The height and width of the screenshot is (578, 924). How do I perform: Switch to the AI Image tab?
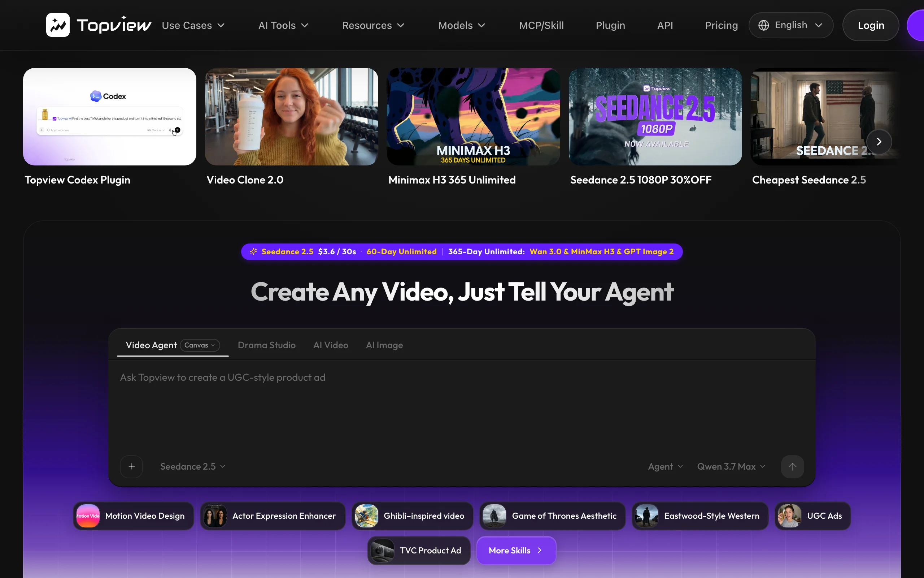[384, 345]
